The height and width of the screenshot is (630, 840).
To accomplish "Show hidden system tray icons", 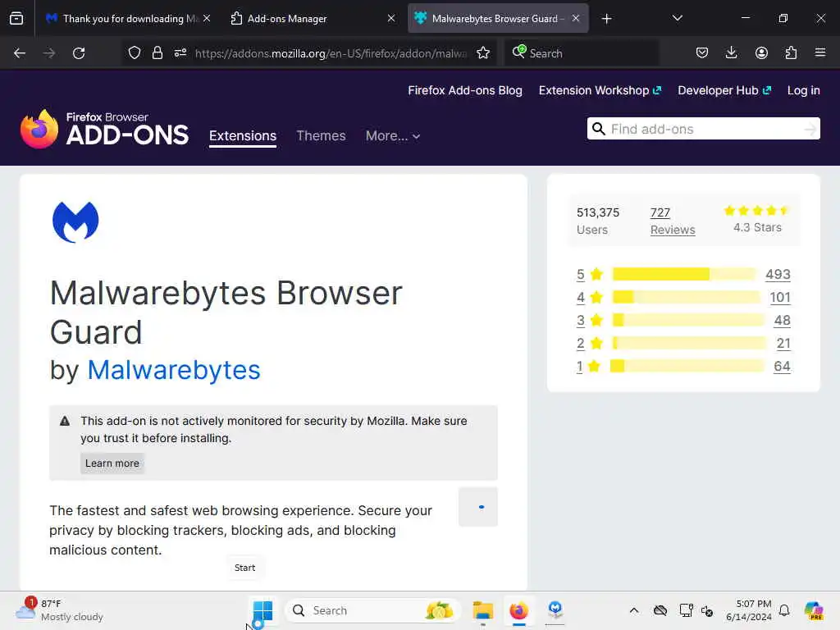I will (x=634, y=610).
